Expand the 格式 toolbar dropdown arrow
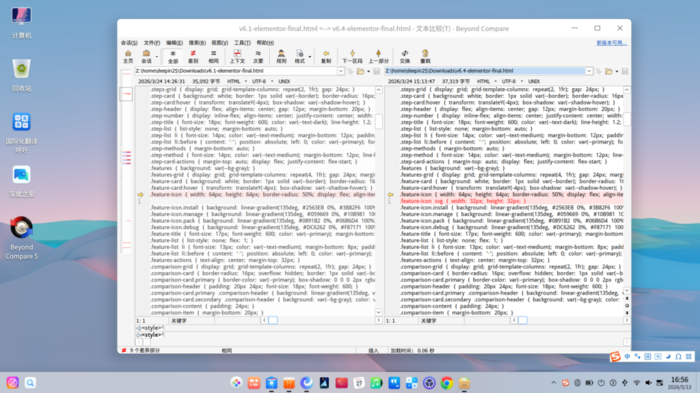The width and height of the screenshot is (700, 393). (310, 57)
